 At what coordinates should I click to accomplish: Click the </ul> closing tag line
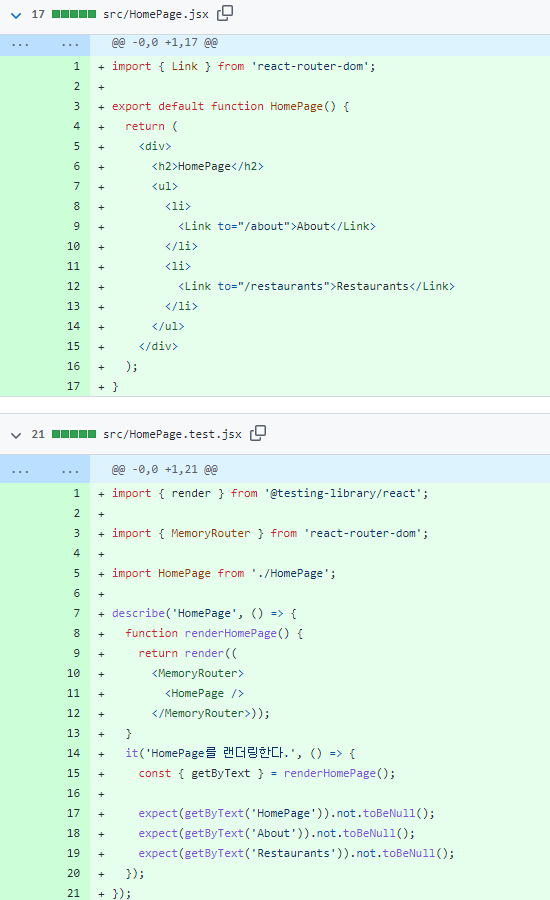tap(168, 327)
